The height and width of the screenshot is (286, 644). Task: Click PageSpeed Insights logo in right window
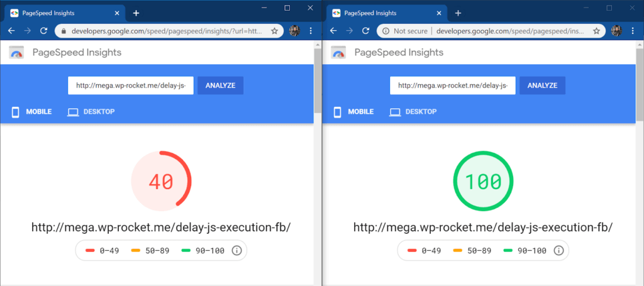click(338, 53)
